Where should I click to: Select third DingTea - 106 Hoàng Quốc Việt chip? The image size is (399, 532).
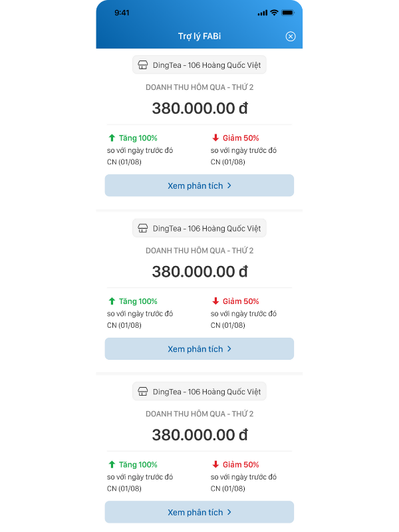pyautogui.click(x=199, y=392)
